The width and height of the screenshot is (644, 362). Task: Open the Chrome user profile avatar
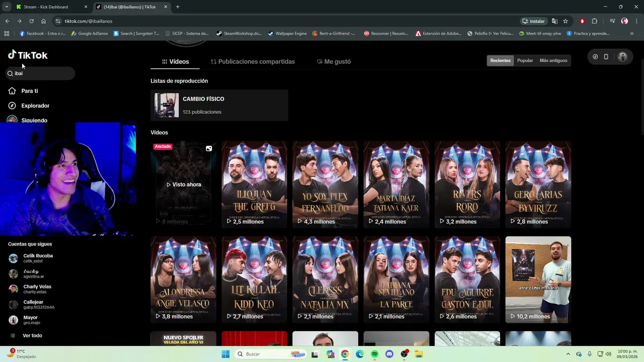624,21
